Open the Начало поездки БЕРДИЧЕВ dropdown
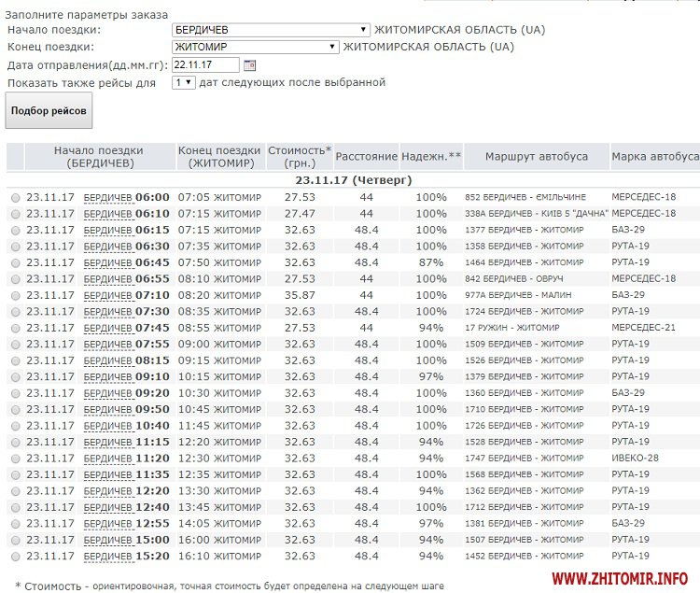This screenshot has height=593, width=700. [x=271, y=30]
